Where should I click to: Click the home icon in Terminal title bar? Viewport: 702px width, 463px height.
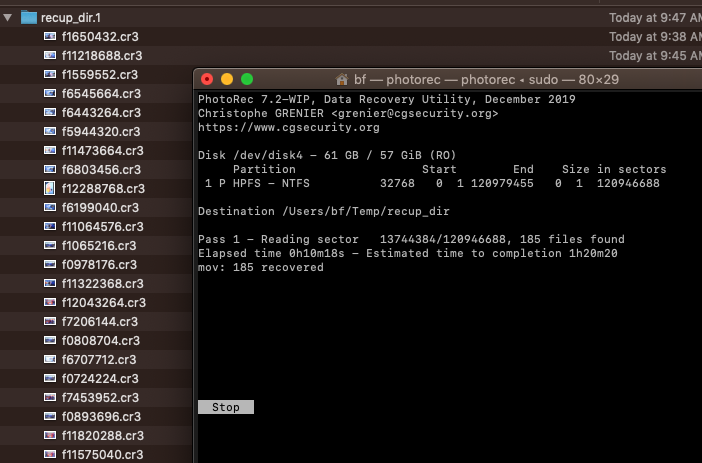pos(342,80)
